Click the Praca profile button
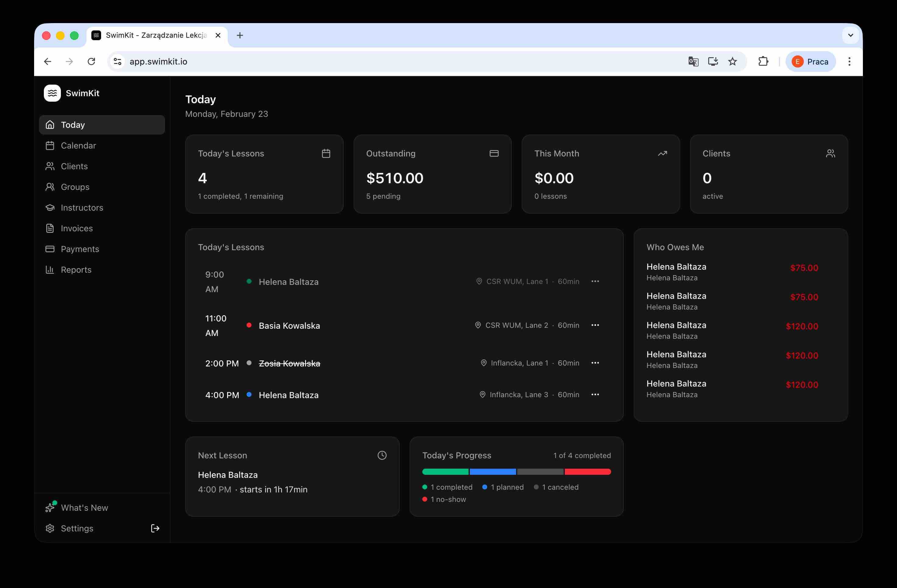This screenshot has width=897, height=588. pos(810,61)
